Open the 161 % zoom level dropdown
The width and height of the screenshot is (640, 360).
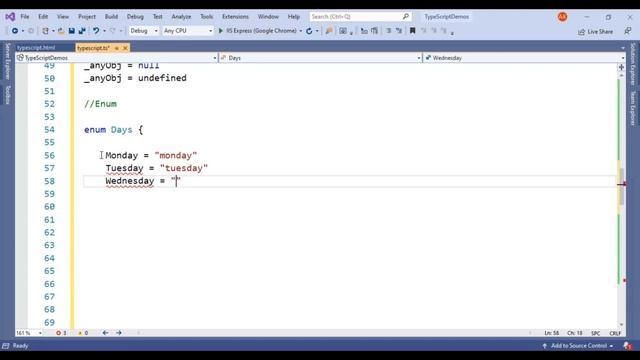[29, 333]
